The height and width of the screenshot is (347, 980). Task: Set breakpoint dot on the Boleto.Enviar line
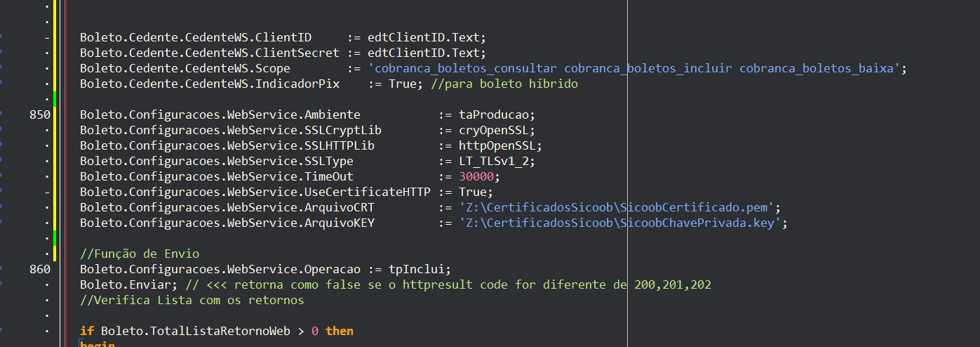(x=1, y=284)
